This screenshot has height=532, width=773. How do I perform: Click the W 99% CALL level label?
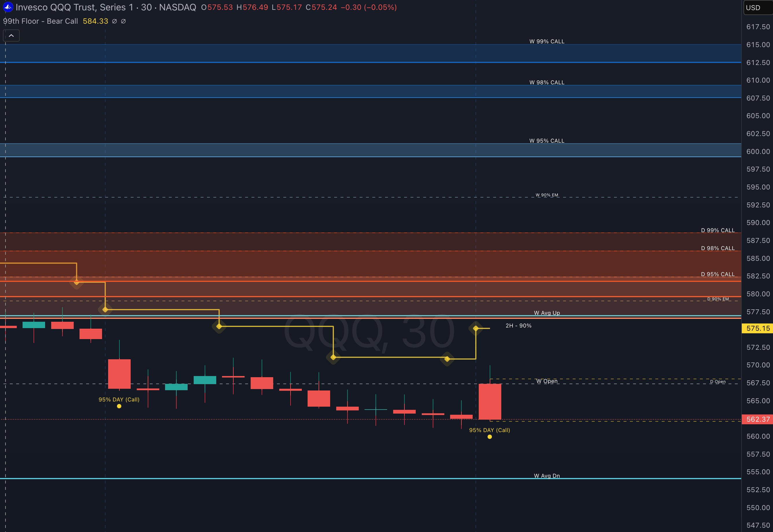pyautogui.click(x=547, y=41)
